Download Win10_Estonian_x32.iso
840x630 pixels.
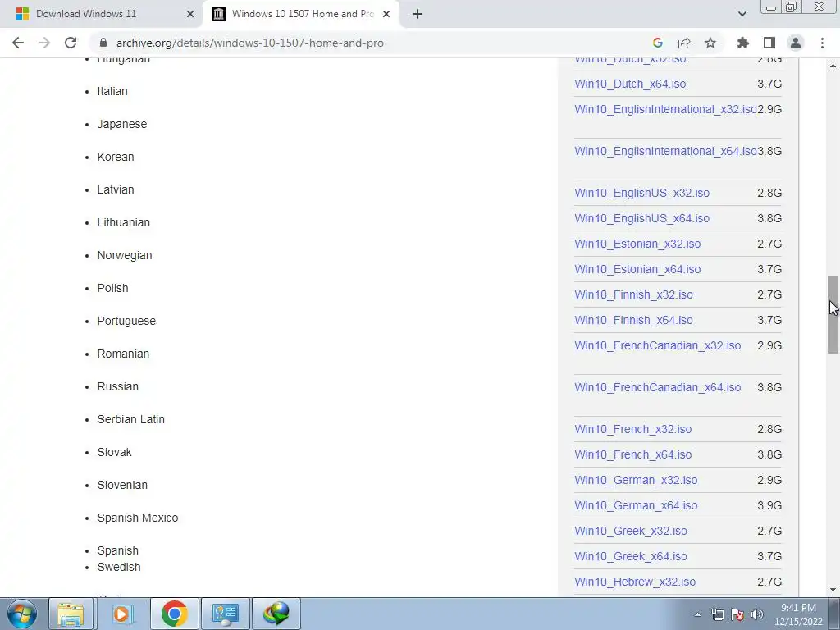pos(637,244)
